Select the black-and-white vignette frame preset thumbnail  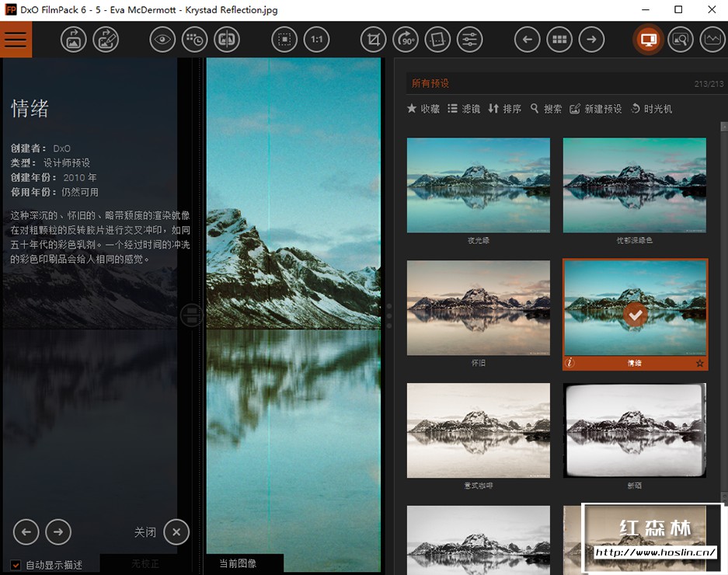634,430
